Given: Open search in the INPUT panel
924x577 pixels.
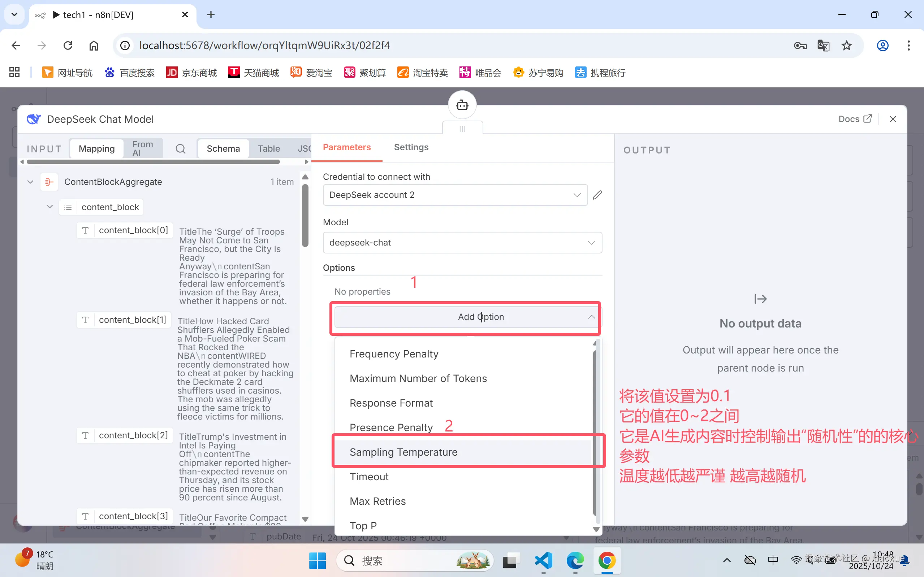Looking at the screenshot, I should point(180,148).
